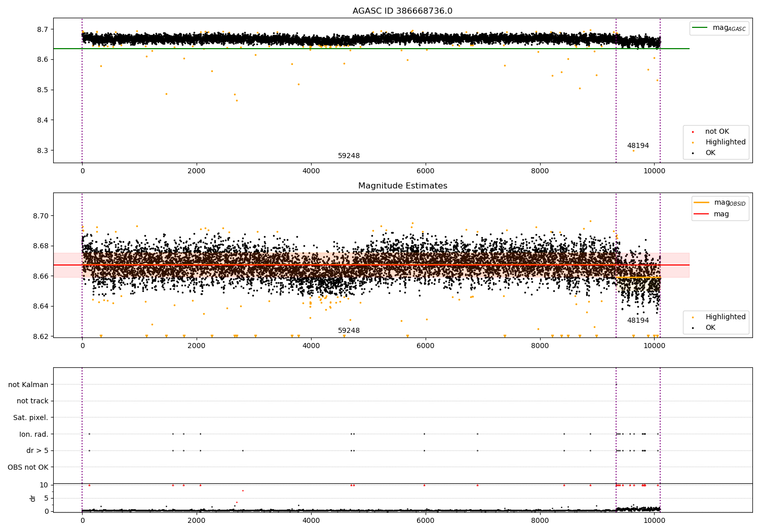Click the 10000 x-tick label under the bottom plot

(654, 520)
